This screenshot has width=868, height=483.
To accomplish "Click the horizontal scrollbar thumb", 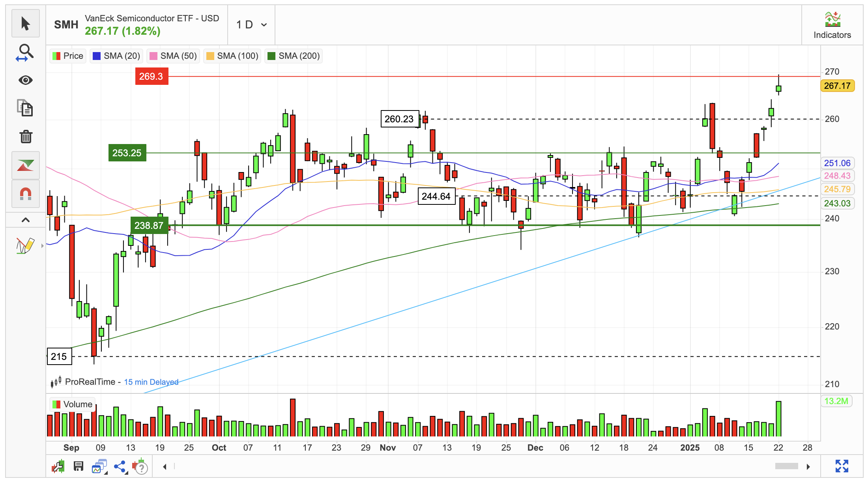I will point(787,466).
